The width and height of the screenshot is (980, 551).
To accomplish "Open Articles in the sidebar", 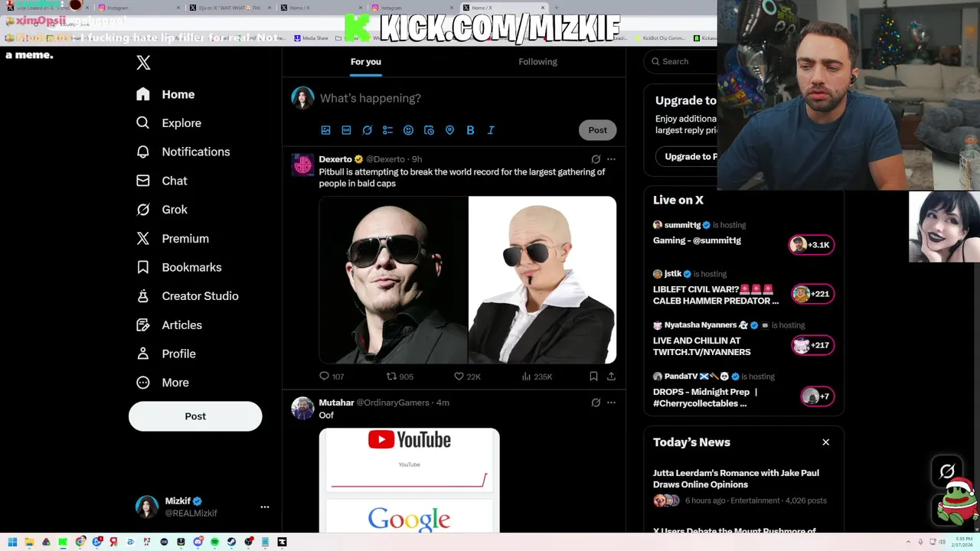I will point(168,325).
